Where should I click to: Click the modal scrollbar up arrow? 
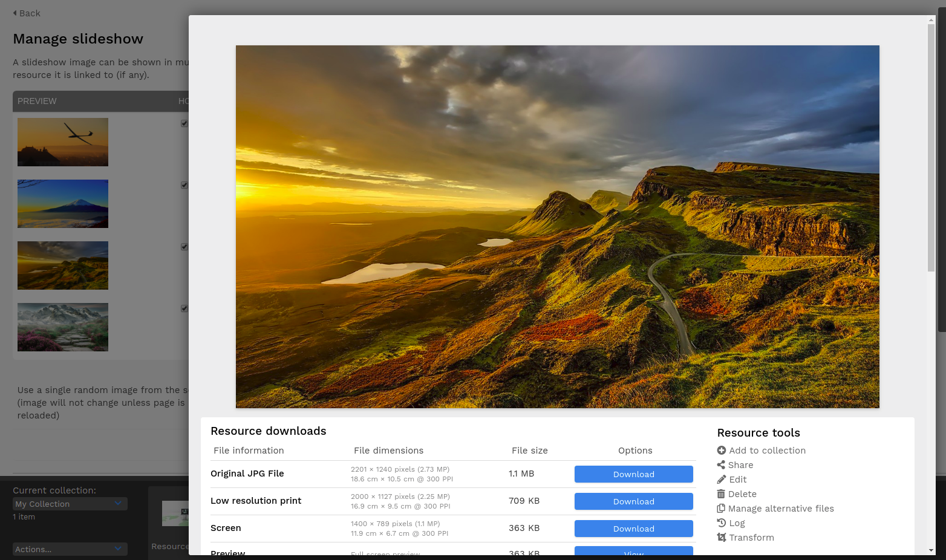(931, 20)
